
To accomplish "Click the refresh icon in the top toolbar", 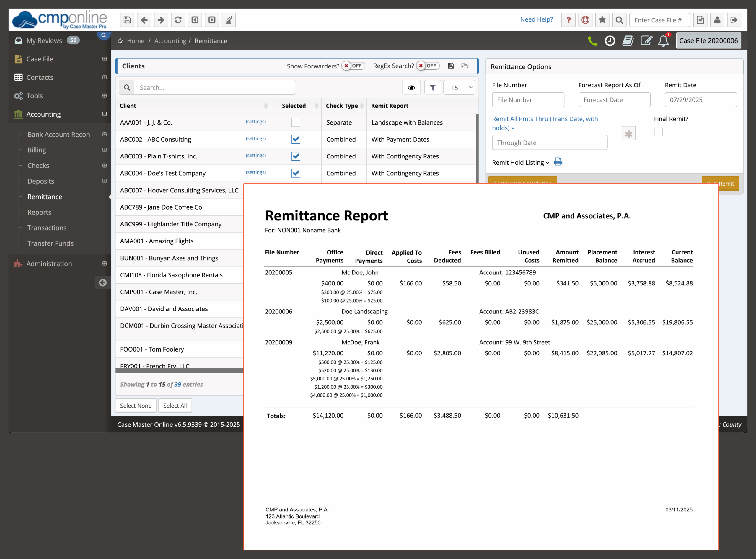I will point(178,19).
